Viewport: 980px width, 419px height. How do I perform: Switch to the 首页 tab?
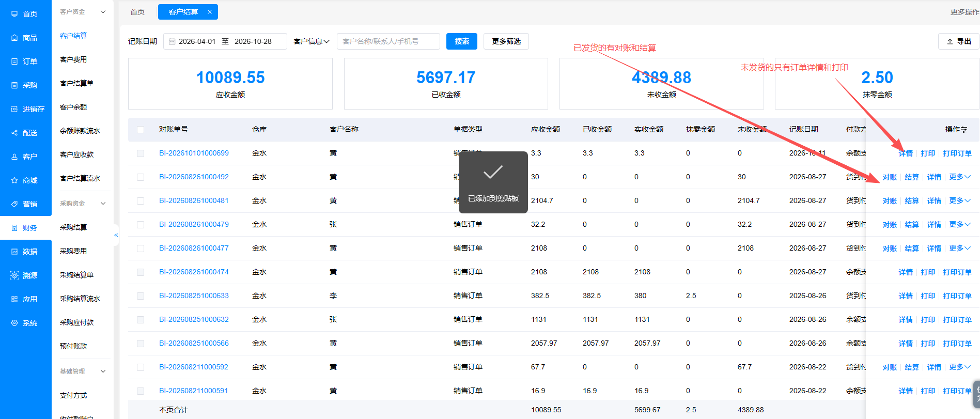(137, 12)
